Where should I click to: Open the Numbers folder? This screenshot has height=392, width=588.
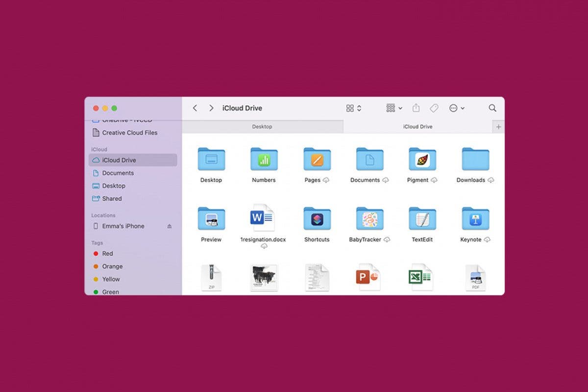click(x=264, y=160)
